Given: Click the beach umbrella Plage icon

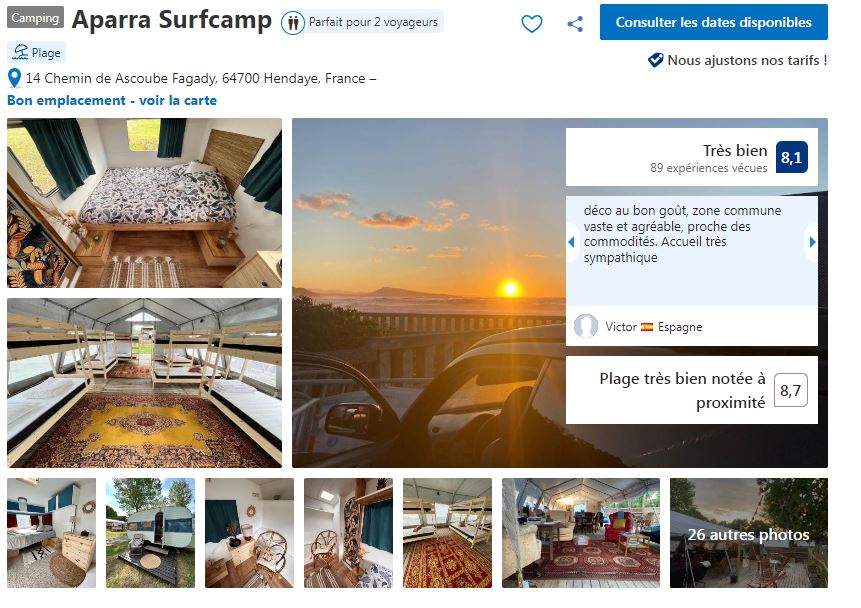Looking at the screenshot, I should (20, 53).
